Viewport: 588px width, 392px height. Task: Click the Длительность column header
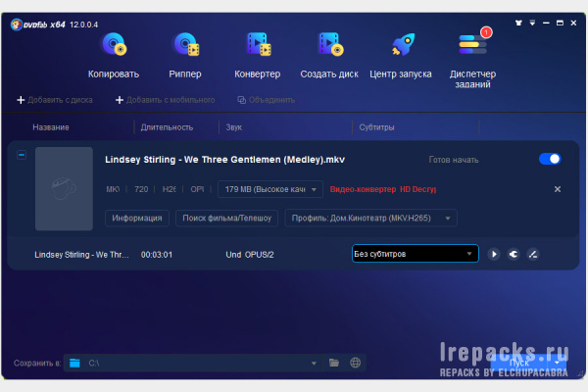pyautogui.click(x=167, y=127)
